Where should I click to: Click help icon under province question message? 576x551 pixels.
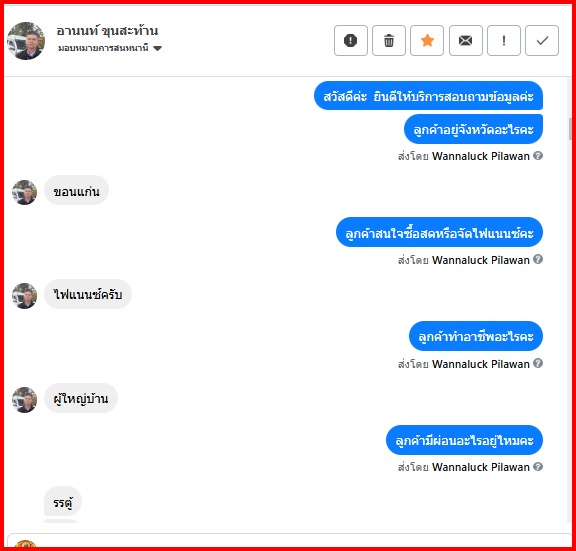tap(538, 156)
